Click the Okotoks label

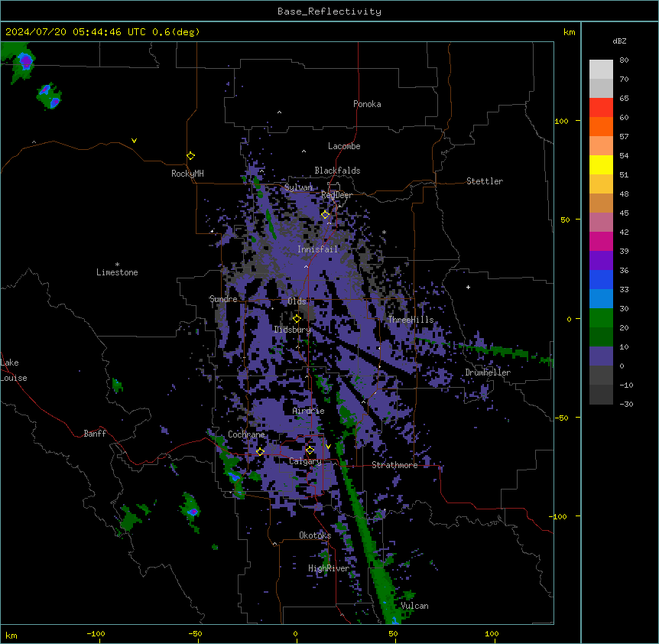[315, 535]
